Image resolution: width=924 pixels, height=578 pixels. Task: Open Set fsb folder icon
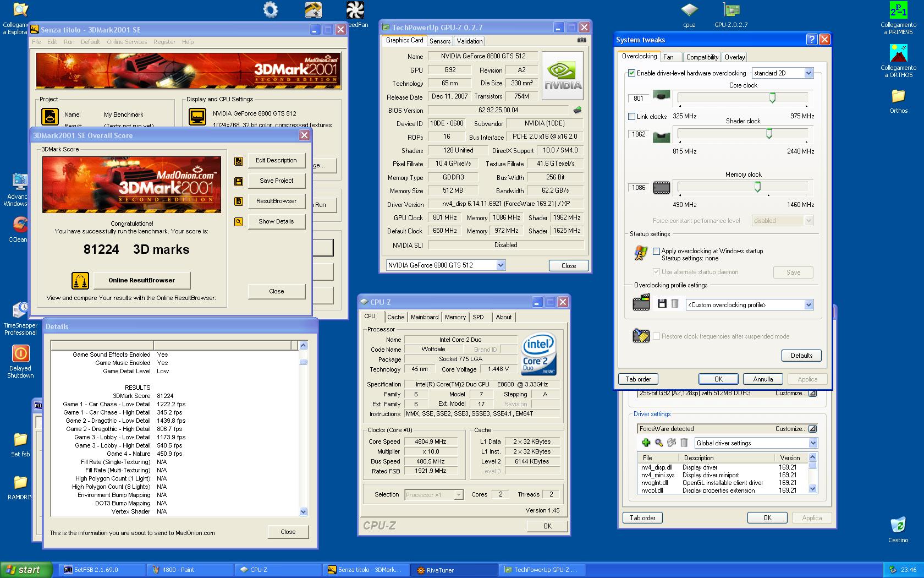20,445
